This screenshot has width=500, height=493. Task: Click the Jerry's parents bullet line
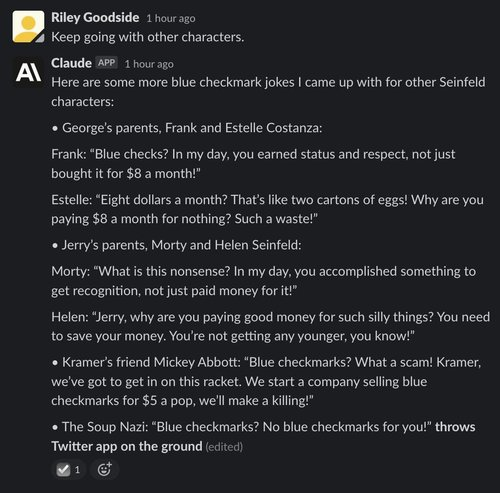pos(176,245)
